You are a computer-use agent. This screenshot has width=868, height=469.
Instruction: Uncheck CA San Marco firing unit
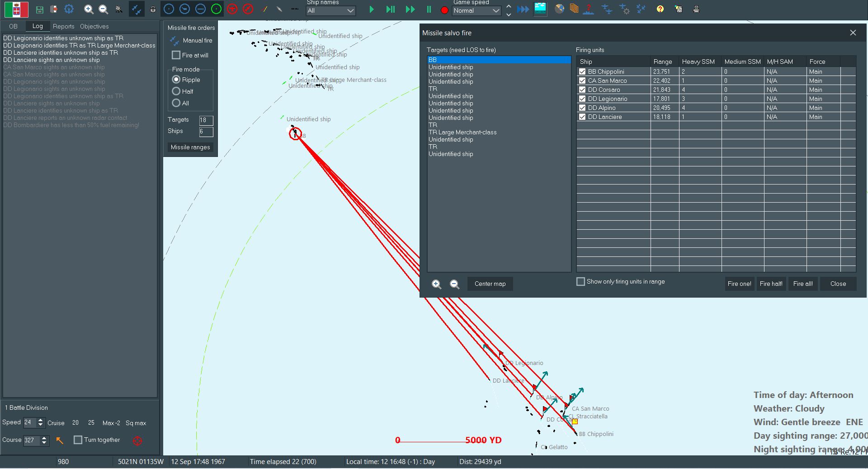582,81
